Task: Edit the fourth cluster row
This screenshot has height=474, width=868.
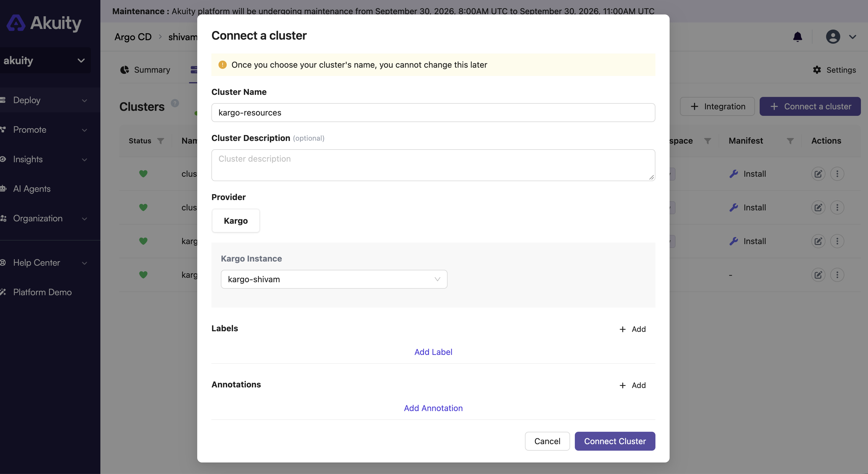Action: click(x=818, y=275)
